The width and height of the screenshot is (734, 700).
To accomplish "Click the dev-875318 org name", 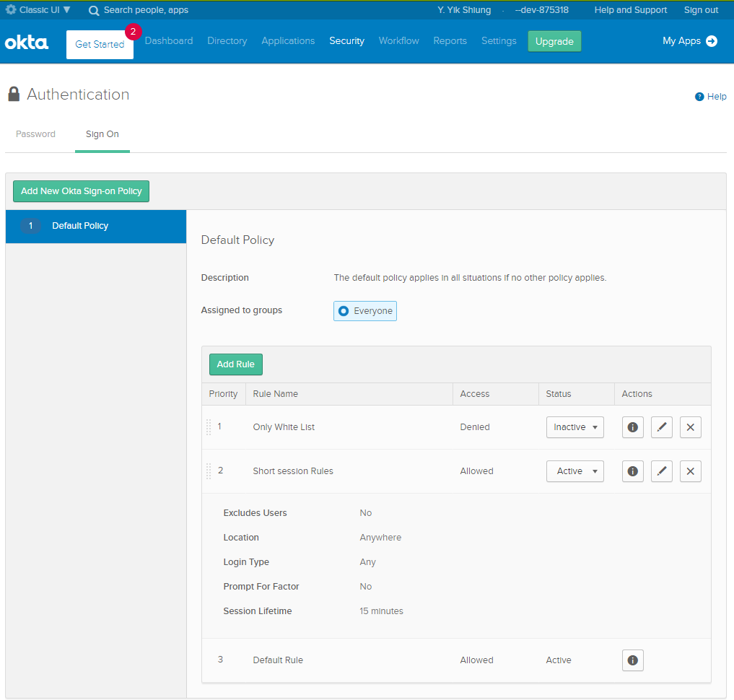I will [x=541, y=10].
